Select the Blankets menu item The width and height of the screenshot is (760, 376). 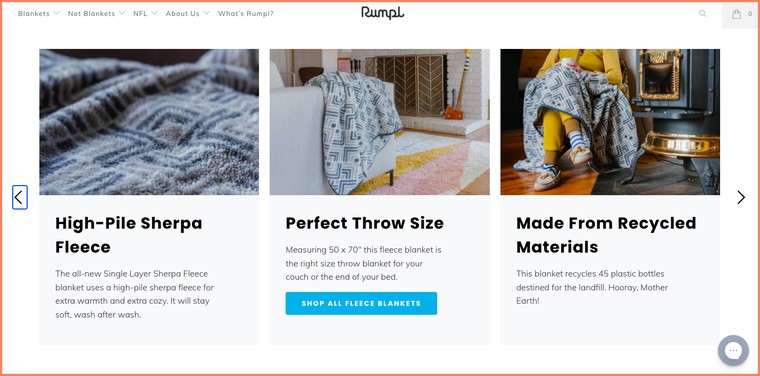point(33,14)
